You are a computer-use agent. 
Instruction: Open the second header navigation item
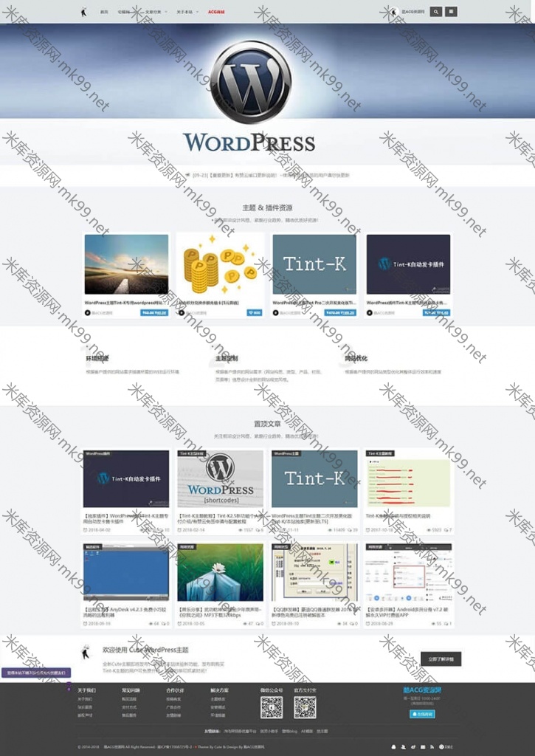[x=123, y=12]
